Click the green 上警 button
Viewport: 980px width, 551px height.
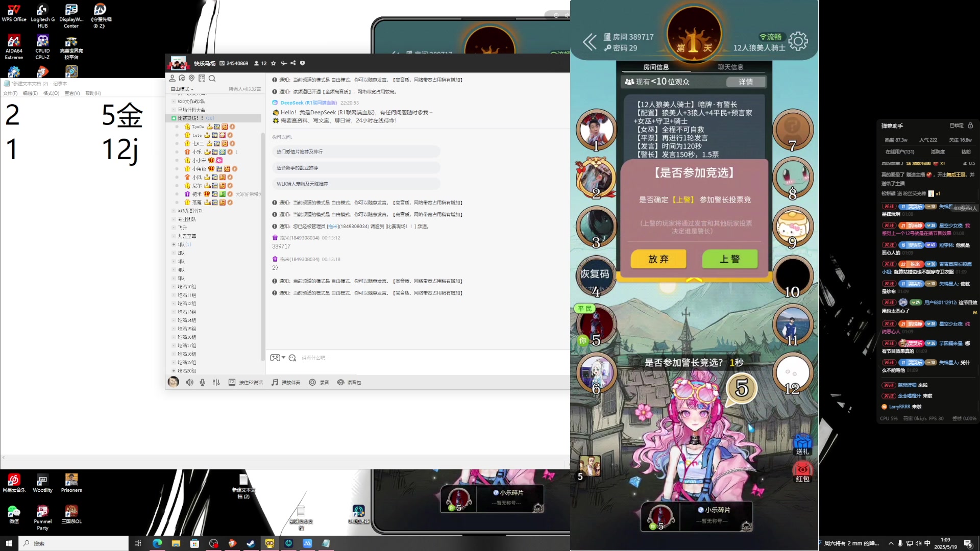(x=729, y=259)
